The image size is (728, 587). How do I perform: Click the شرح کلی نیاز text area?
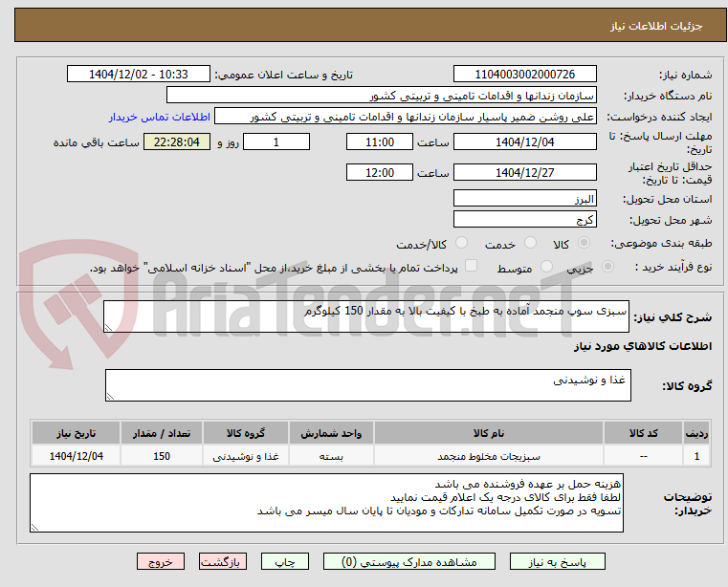(x=366, y=316)
